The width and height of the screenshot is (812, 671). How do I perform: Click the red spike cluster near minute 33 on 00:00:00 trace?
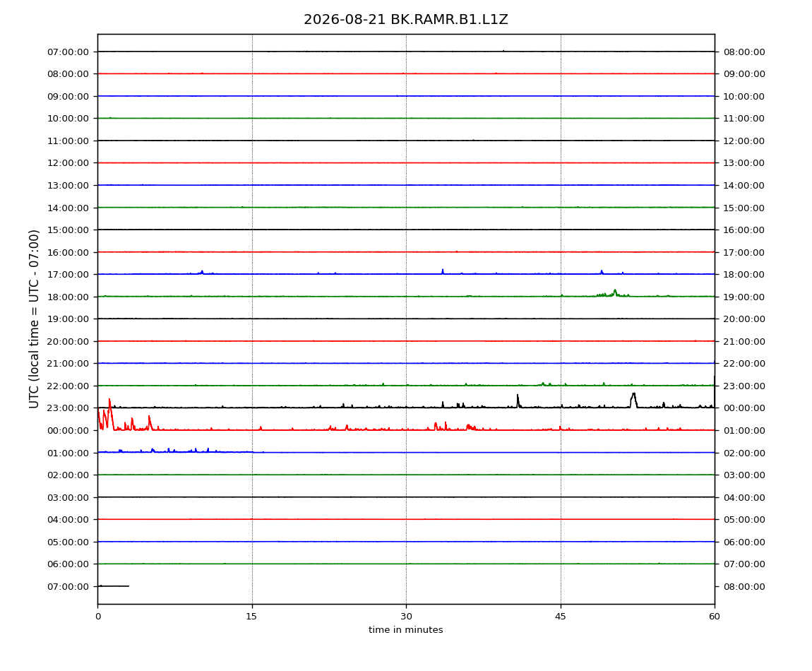pyautogui.click(x=440, y=426)
